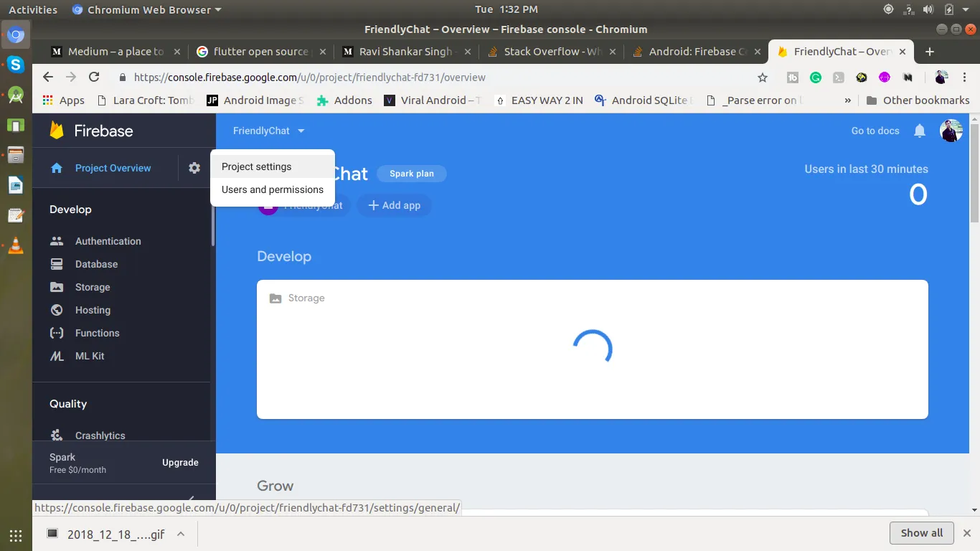Image resolution: width=980 pixels, height=551 pixels.
Task: Click the Firebase flame logo
Action: (57, 131)
